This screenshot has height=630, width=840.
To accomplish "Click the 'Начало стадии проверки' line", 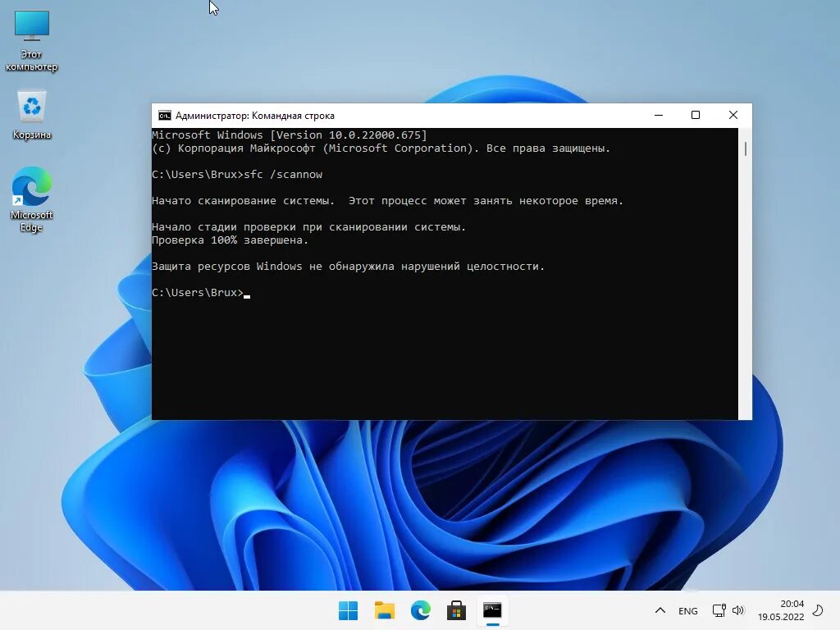I will click(309, 227).
